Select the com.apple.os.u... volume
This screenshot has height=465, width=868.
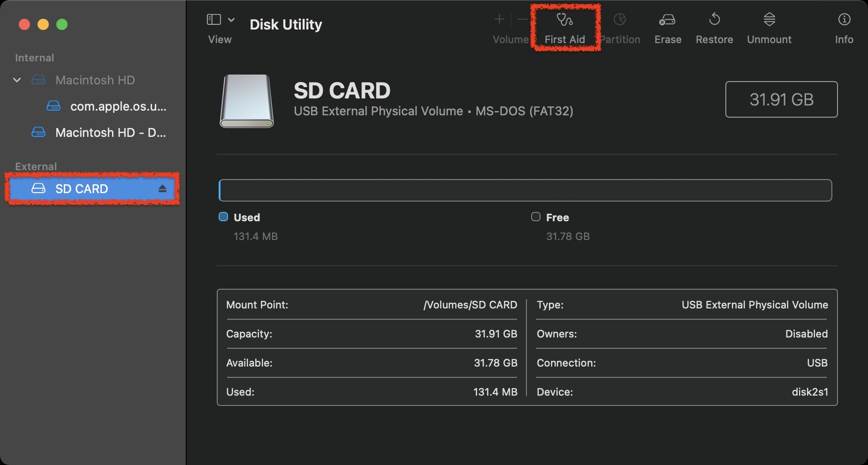coord(117,106)
